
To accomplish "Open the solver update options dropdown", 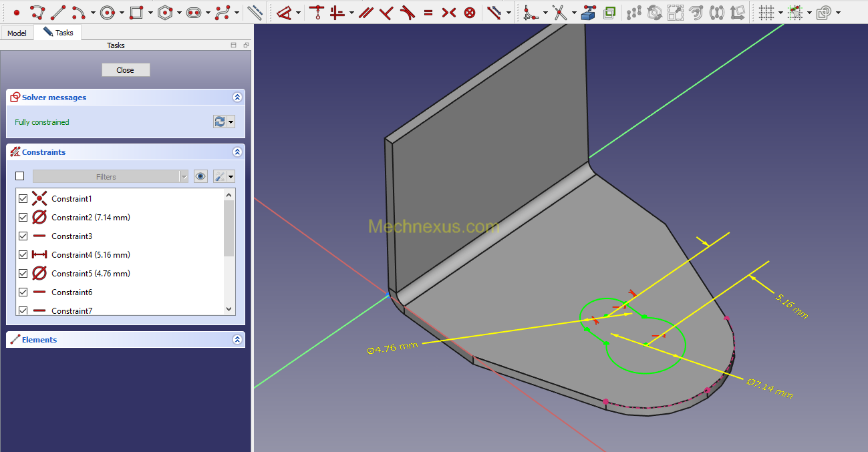I will click(x=231, y=122).
